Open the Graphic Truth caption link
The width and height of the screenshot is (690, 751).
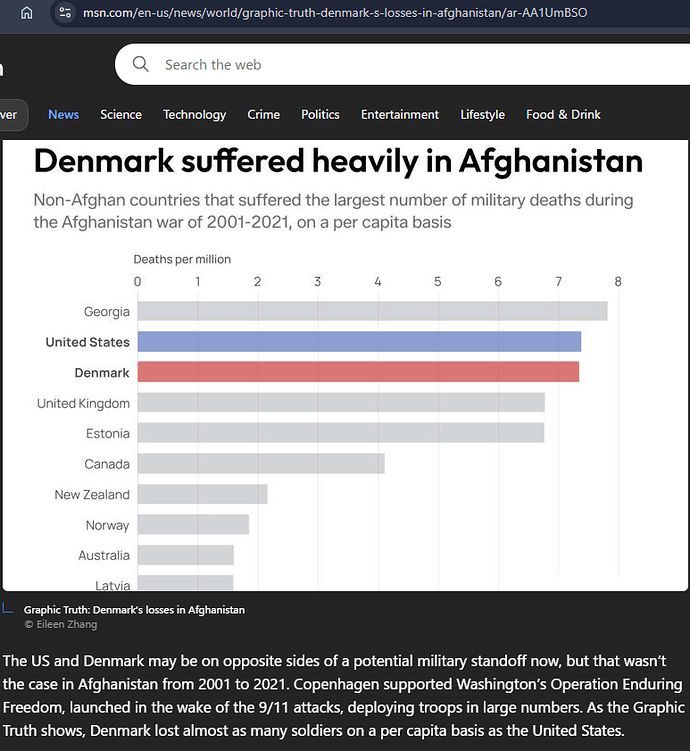134,609
